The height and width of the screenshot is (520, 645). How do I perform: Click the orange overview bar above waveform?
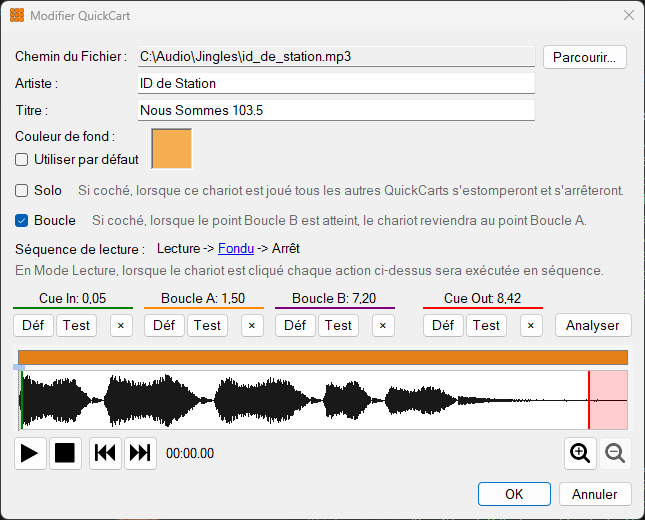(x=323, y=358)
